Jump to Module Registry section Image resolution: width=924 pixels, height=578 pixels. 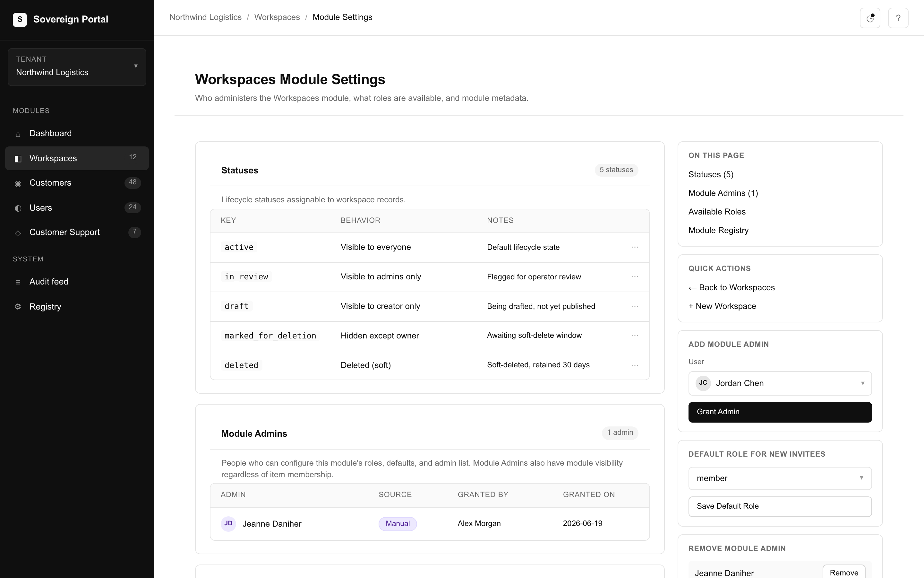[718, 231]
